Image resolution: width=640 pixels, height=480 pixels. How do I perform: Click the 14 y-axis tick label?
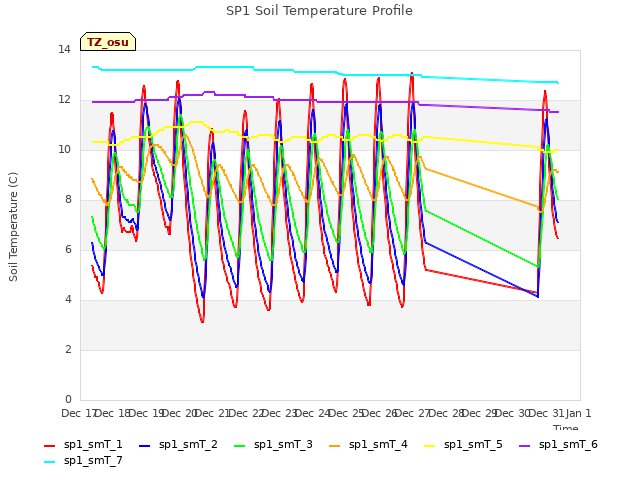point(64,50)
